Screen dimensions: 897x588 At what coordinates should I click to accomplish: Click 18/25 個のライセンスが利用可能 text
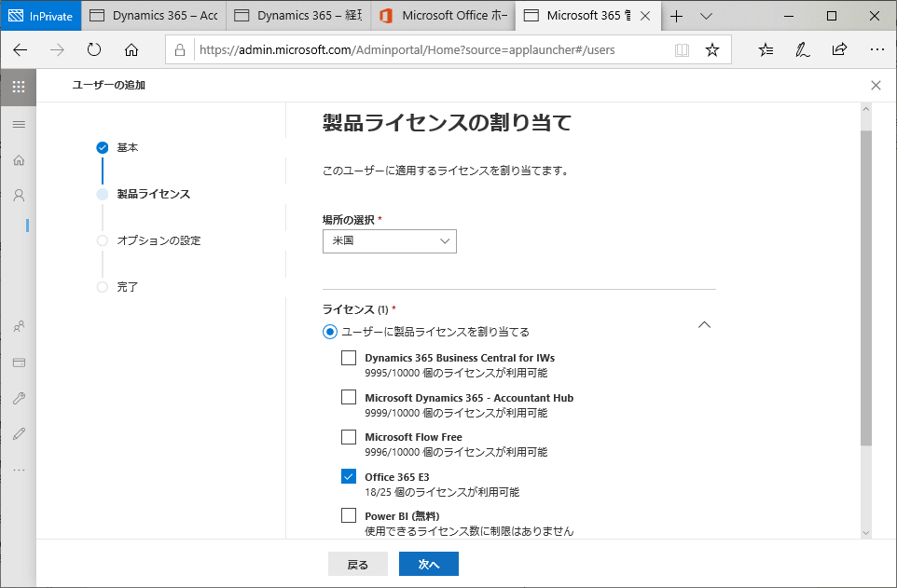coord(442,492)
